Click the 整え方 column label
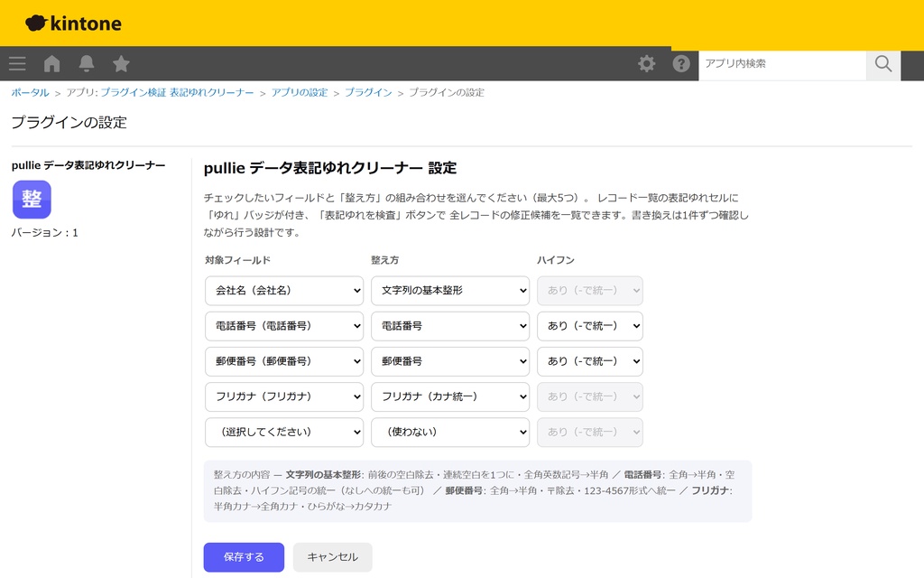This screenshot has height=578, width=924. pos(384,260)
